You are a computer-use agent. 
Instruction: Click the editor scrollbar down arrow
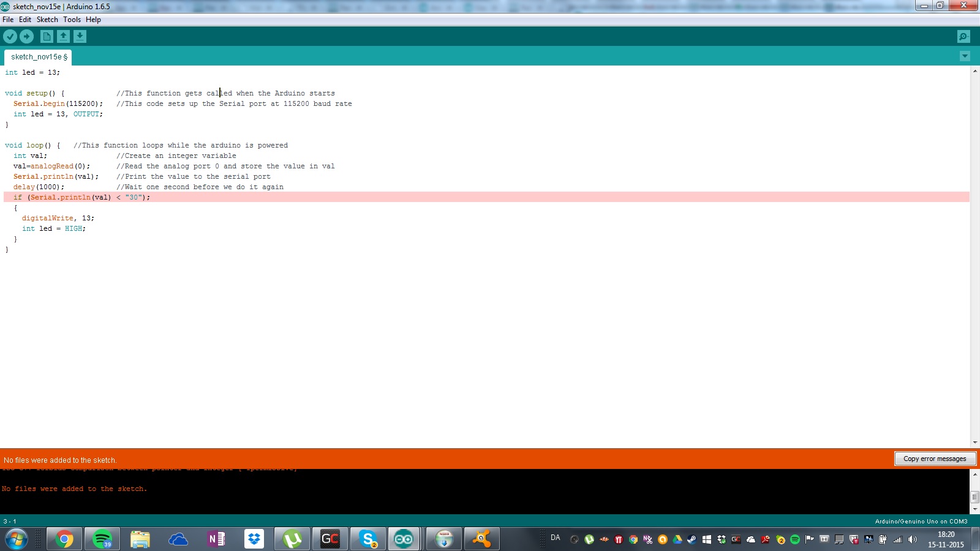click(x=974, y=443)
